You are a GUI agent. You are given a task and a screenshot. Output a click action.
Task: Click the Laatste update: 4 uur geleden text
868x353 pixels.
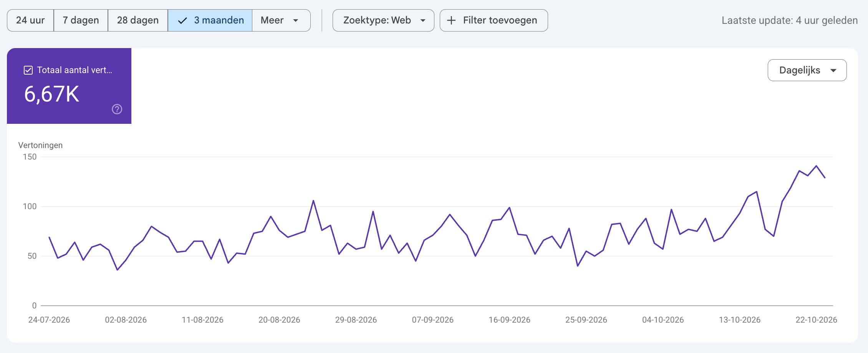[x=790, y=20]
